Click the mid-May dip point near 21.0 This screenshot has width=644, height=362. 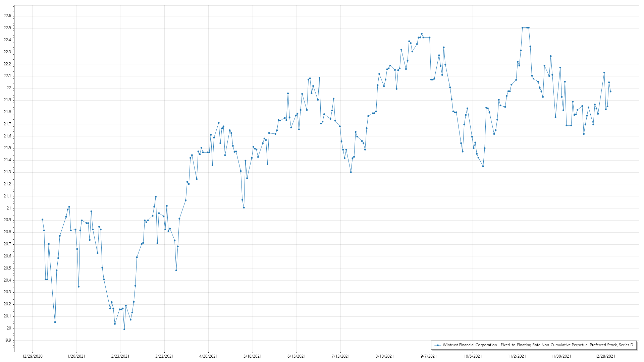click(x=244, y=207)
